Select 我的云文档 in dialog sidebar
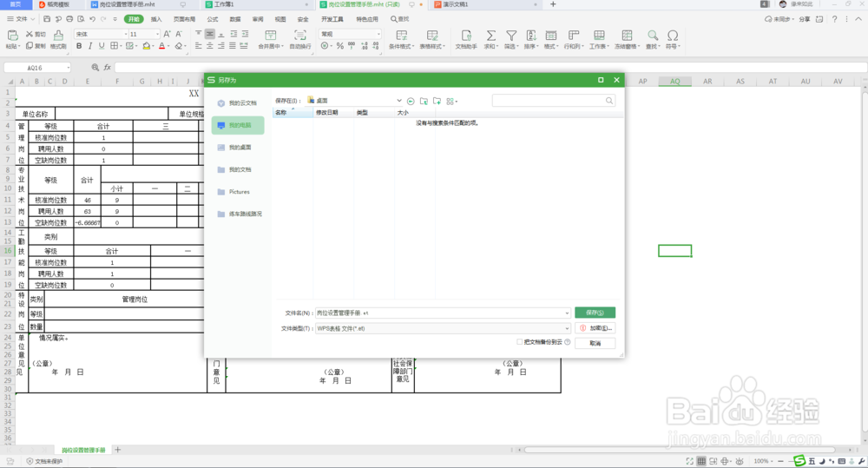The height and width of the screenshot is (468, 868). (x=238, y=103)
